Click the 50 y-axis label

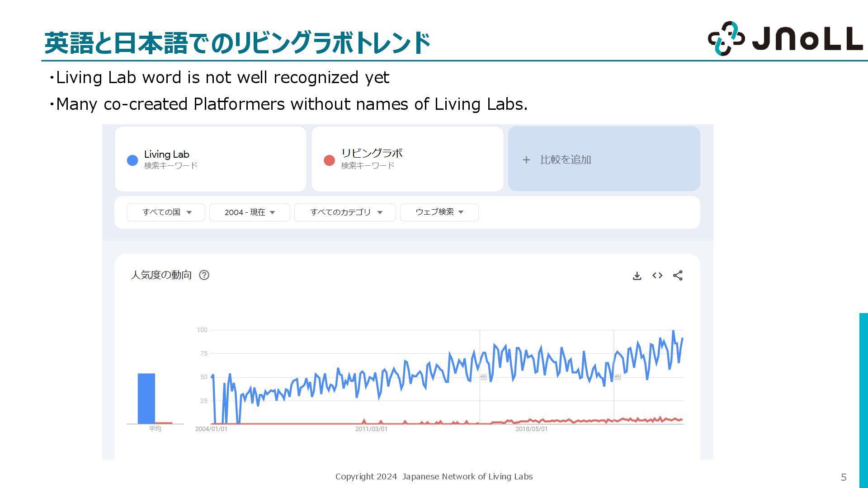pos(204,377)
